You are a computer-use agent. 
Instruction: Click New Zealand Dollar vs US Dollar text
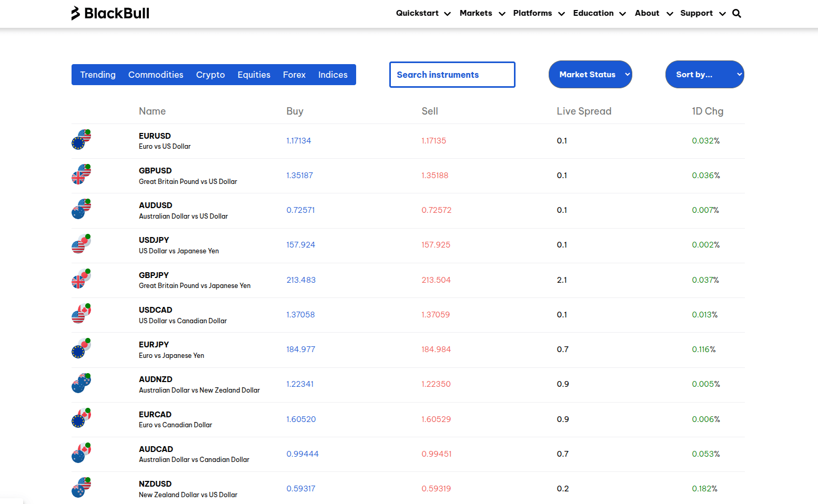click(x=188, y=495)
